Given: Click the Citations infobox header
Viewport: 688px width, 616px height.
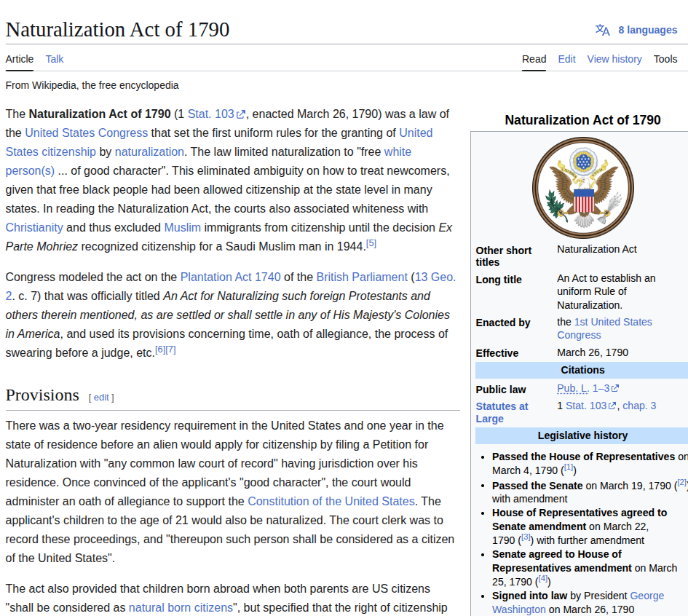Looking at the screenshot, I should [582, 371].
